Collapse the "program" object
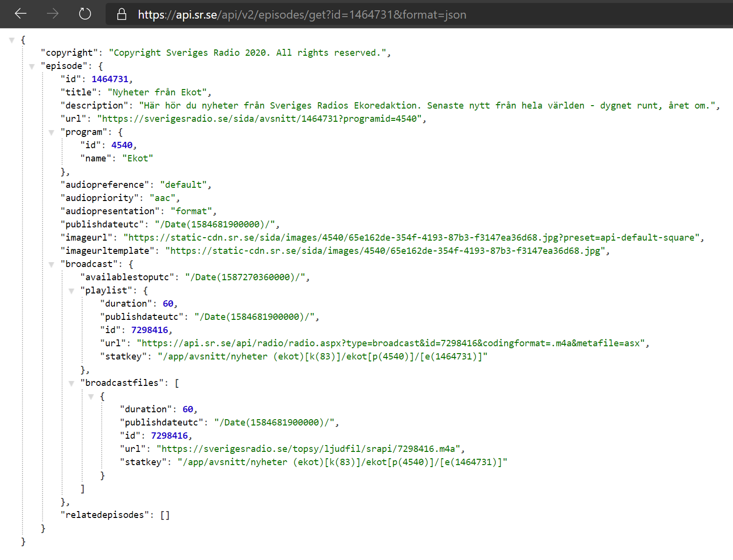733x560 pixels. point(51,133)
